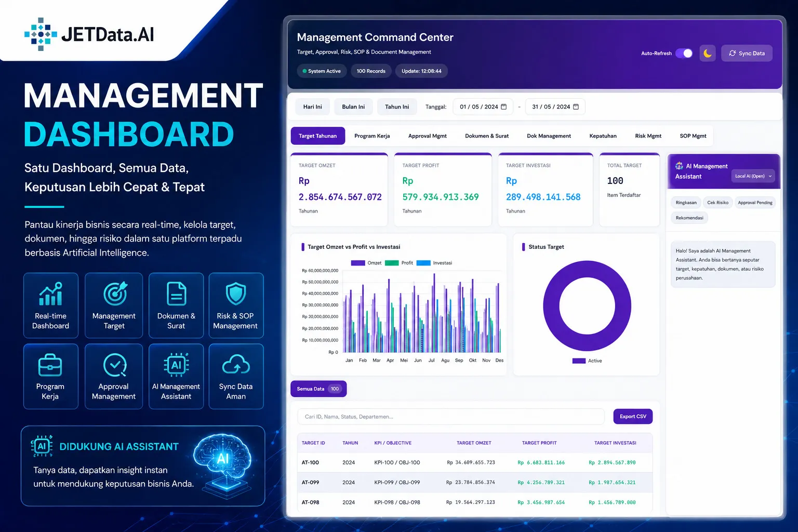Screen dimensions: 798x532
Task: Click the Management Target bullseye icon
Action: [x=115, y=294]
